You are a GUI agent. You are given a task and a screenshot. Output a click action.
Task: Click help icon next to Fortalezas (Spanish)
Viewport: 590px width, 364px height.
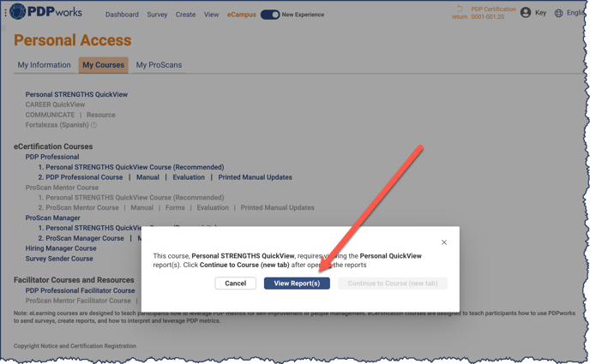click(x=93, y=125)
